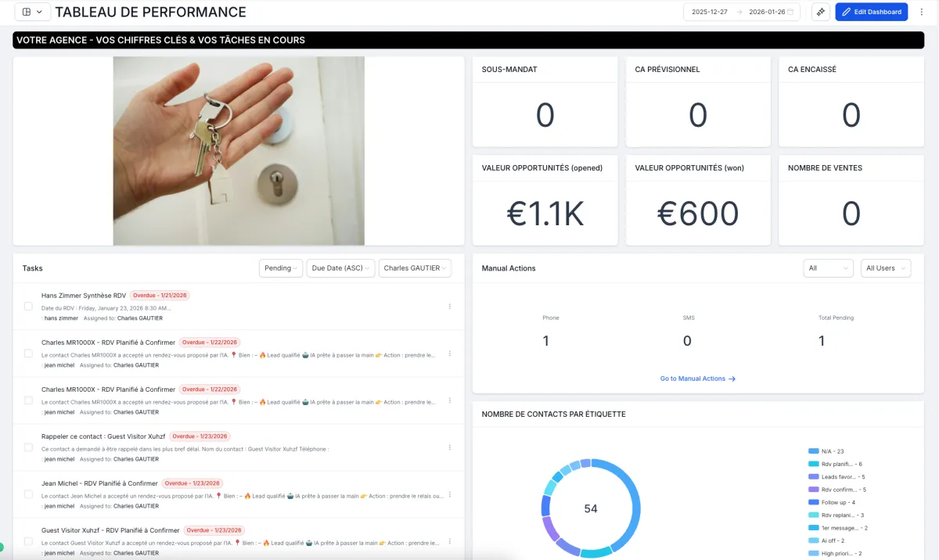Open the Pending status filter dropdown
The height and width of the screenshot is (560, 939).
[x=281, y=268]
